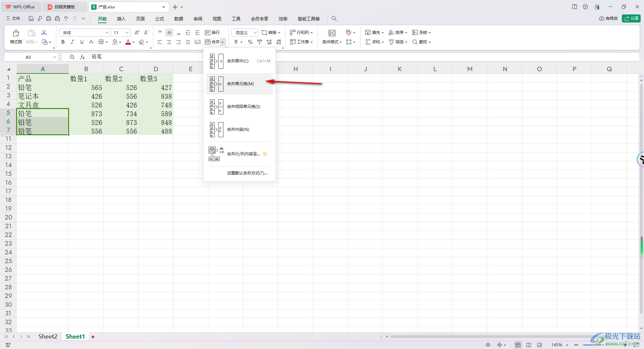
Task: Toggle Underline formatting
Action: coord(82,42)
